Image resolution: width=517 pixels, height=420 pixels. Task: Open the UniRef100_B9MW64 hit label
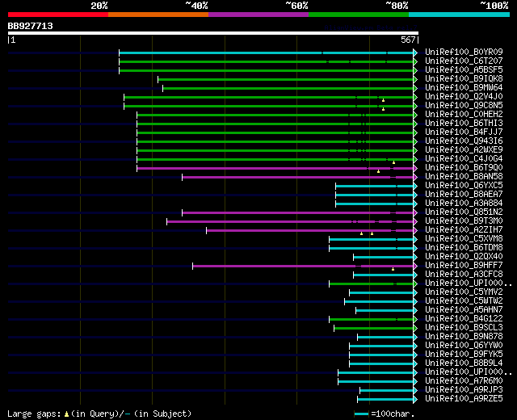464,88
